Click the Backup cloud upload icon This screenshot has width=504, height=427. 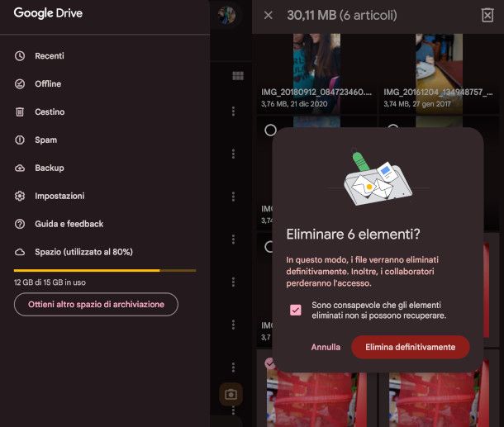pos(20,168)
